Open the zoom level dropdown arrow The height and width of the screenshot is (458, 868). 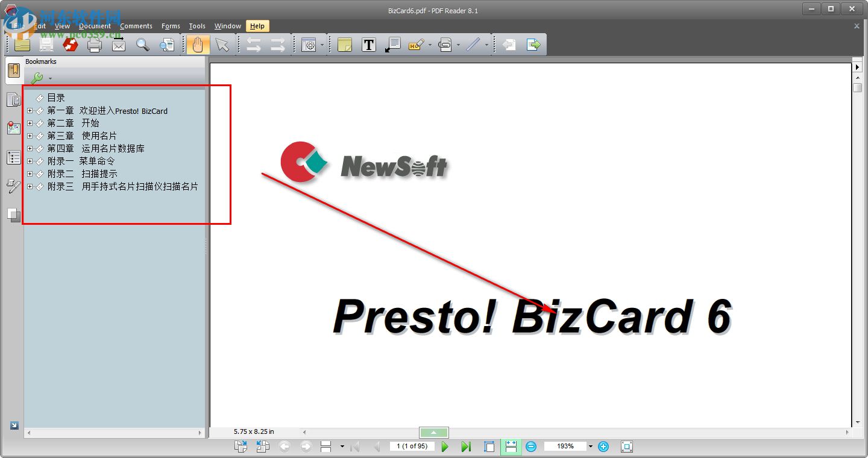click(591, 447)
